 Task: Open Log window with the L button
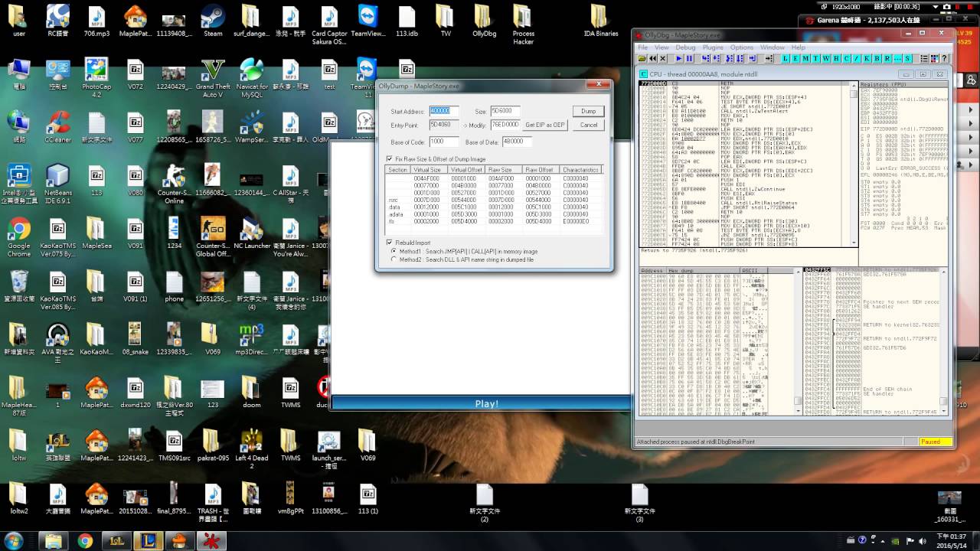(x=786, y=58)
